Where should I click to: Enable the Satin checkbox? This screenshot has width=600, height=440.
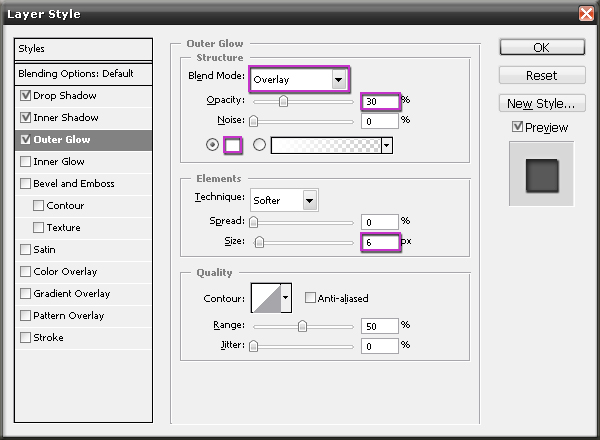point(25,249)
